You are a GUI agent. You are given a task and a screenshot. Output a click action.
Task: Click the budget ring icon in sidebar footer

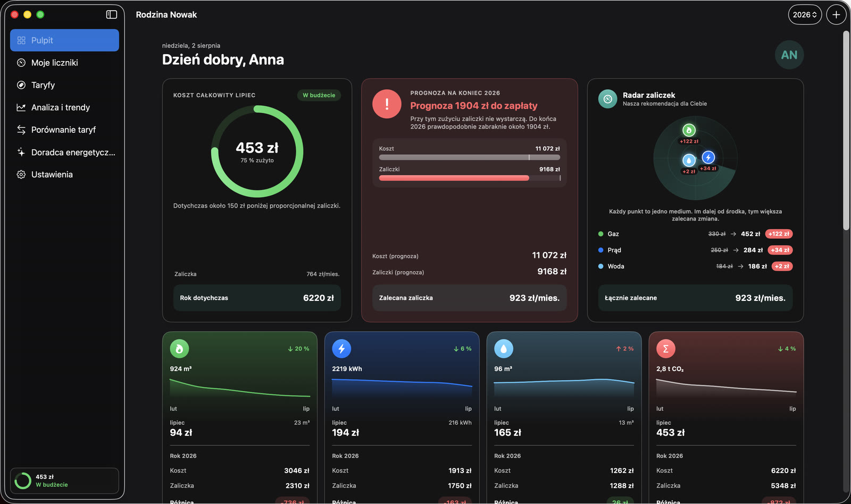point(23,481)
